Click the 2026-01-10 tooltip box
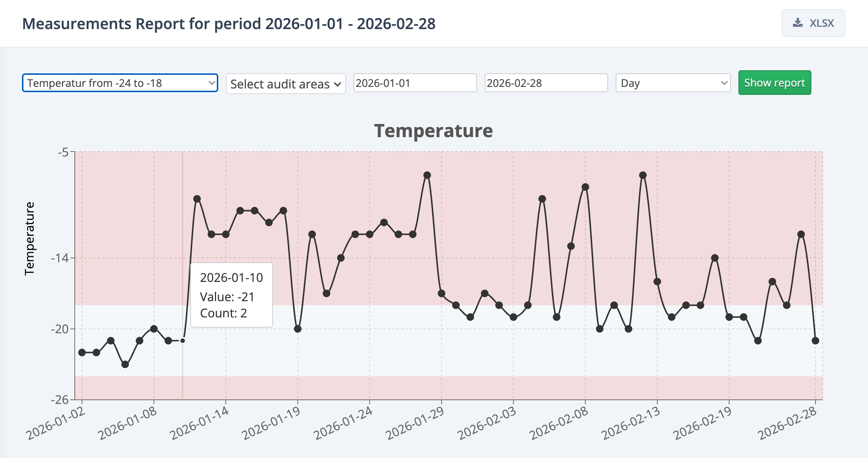This screenshot has height=458, width=868. (232, 295)
